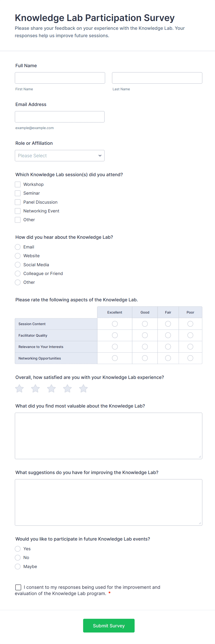Enable the Panel Discussion checkbox

tap(18, 202)
